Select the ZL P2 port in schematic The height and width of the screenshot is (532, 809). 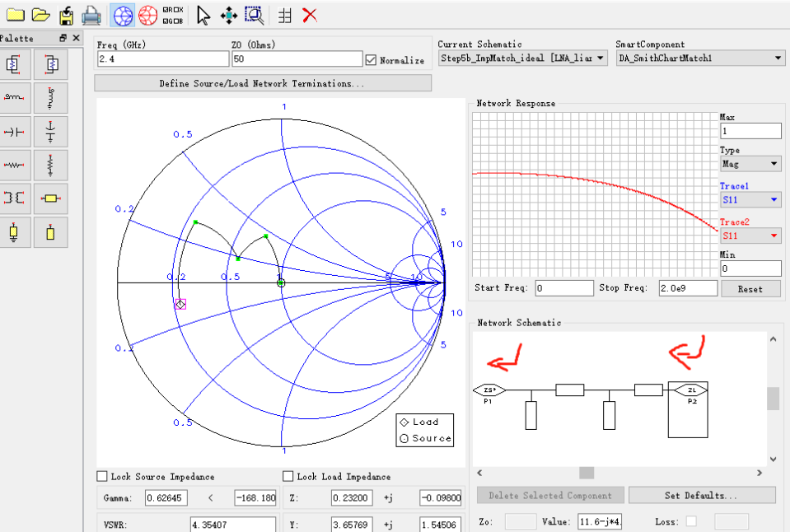[x=692, y=390]
